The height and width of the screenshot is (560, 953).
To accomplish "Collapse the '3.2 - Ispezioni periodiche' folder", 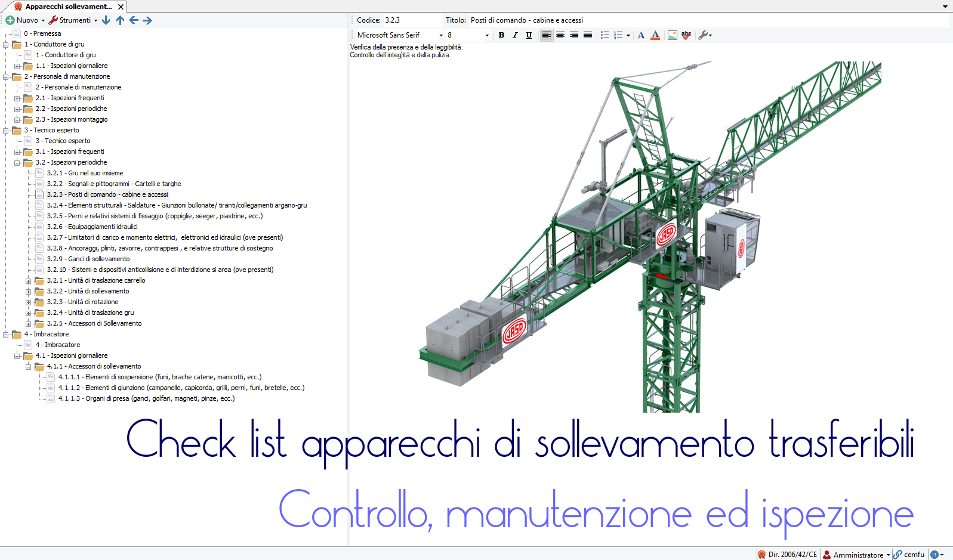I will (x=17, y=163).
